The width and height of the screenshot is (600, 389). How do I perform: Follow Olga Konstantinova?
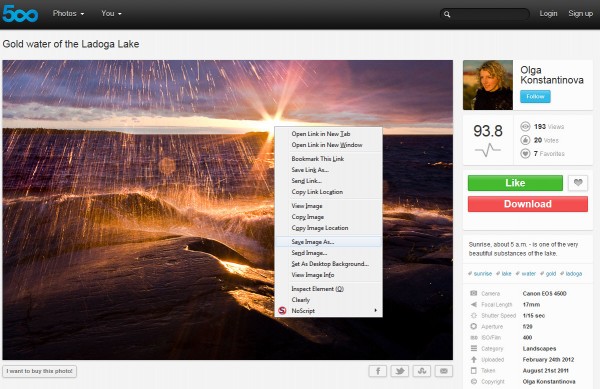pos(535,96)
